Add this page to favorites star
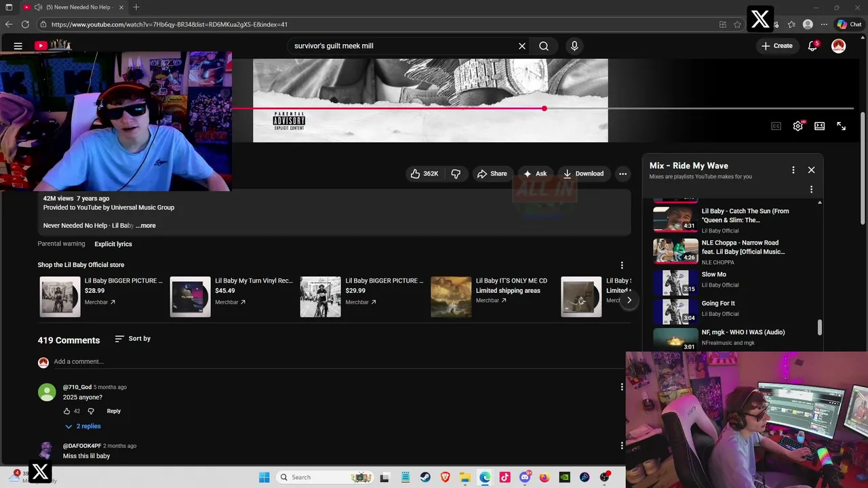Viewport: 868px width, 488px height. (737, 24)
